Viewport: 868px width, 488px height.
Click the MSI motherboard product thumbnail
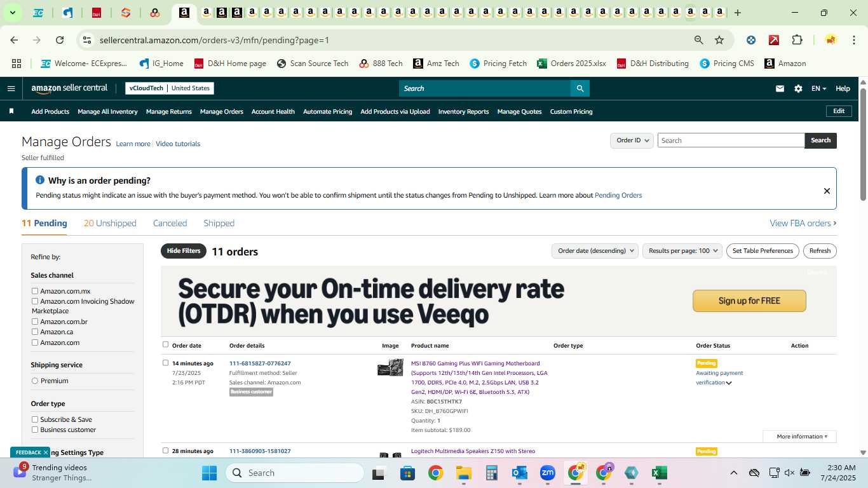point(390,367)
